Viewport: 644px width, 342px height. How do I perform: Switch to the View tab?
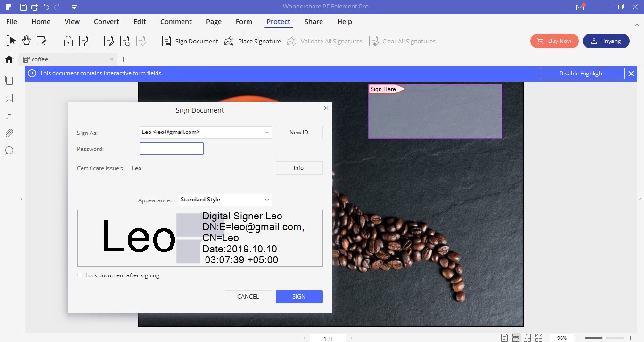coord(72,22)
